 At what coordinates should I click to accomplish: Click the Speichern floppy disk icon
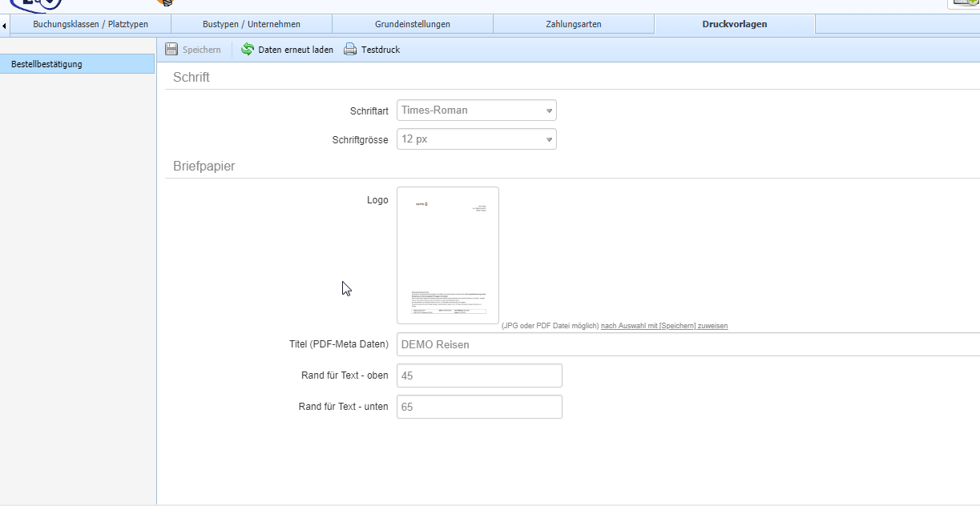click(x=171, y=50)
